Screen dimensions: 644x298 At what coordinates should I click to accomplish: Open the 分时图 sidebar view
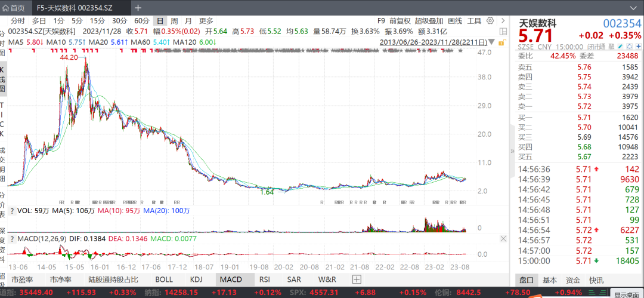[2, 43]
